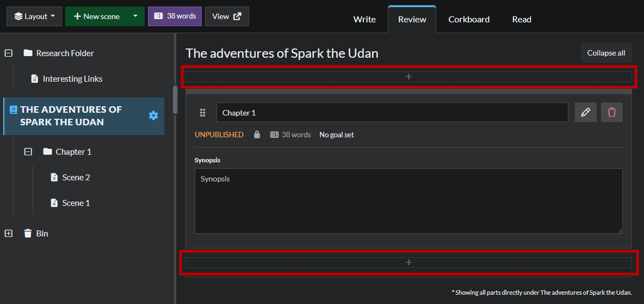
Task: Click the footnote Showing all parts directly under
Action: coord(542,293)
